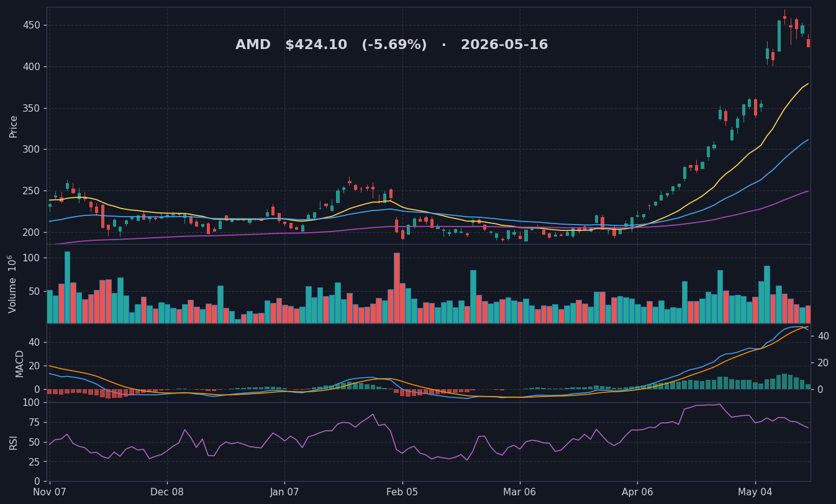Click the RSI axis 100 label

[x=32, y=403]
